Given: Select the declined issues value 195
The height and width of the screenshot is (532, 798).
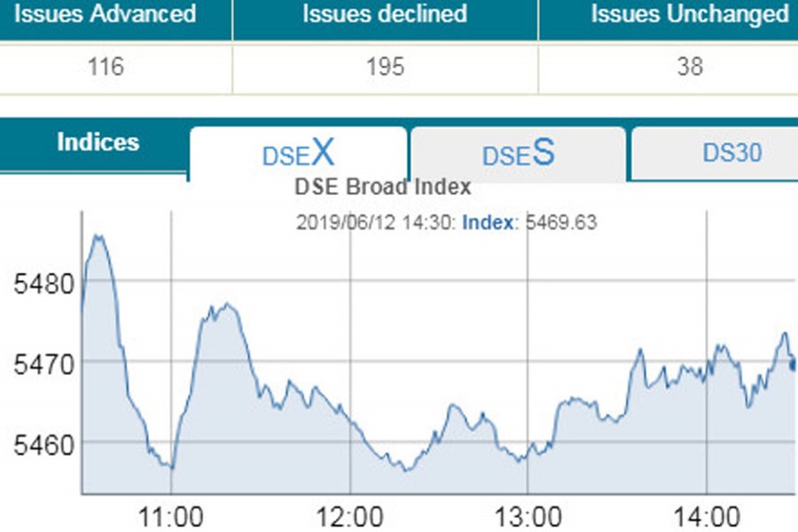Looking at the screenshot, I should click(x=384, y=67).
